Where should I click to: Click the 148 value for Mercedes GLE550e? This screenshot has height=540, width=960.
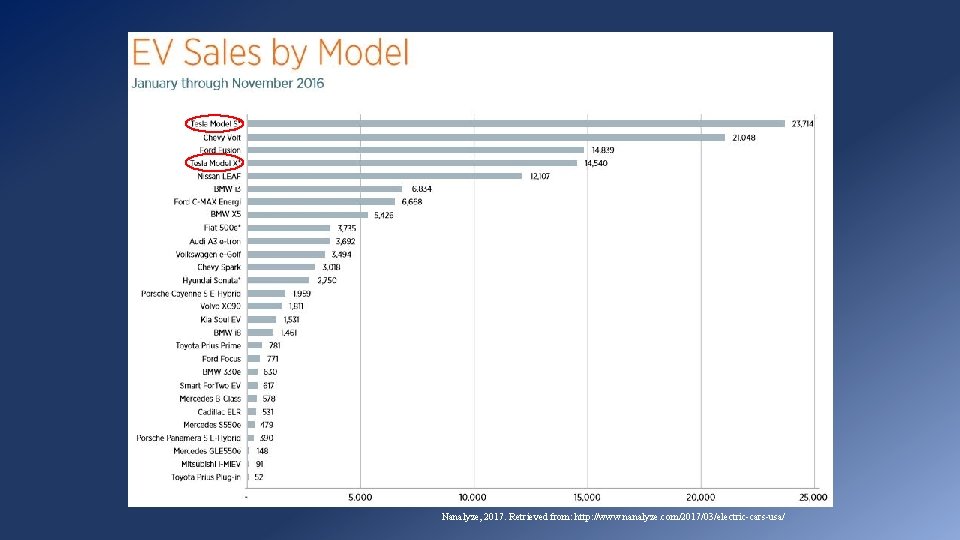262,451
